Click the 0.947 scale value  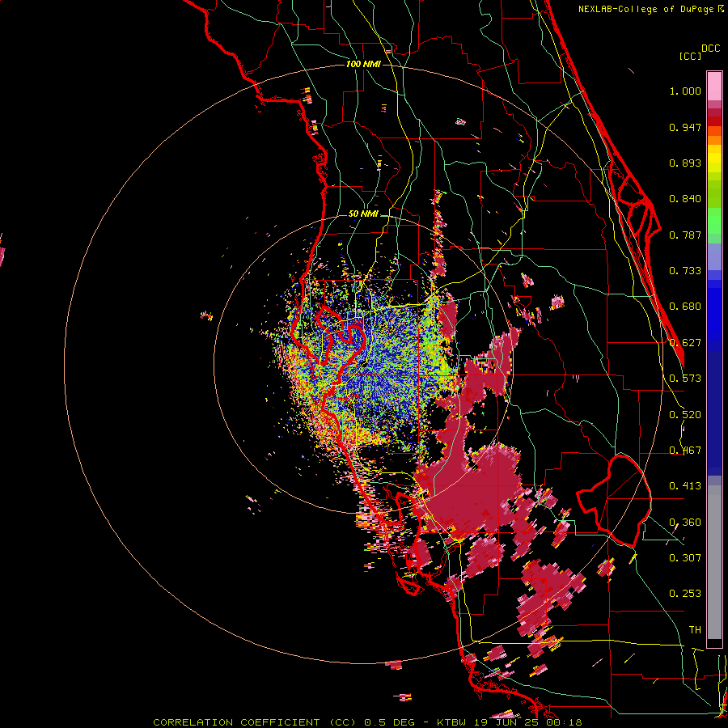click(x=685, y=127)
